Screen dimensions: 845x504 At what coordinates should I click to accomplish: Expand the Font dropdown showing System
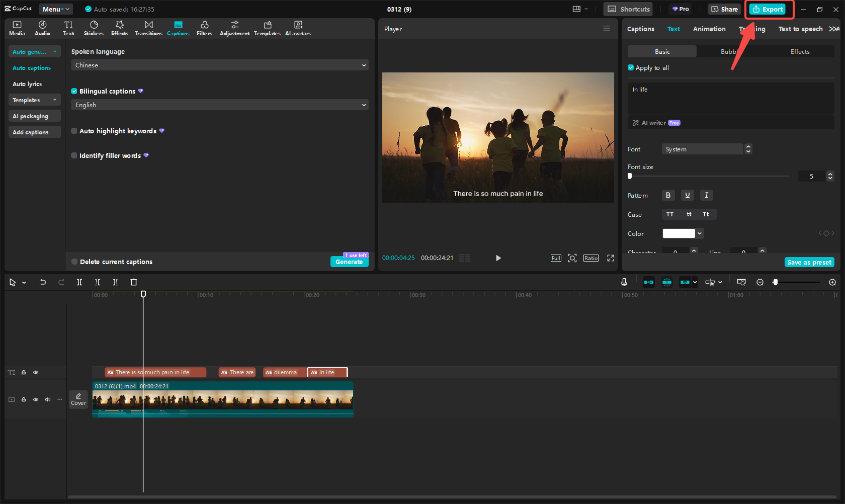[703, 149]
